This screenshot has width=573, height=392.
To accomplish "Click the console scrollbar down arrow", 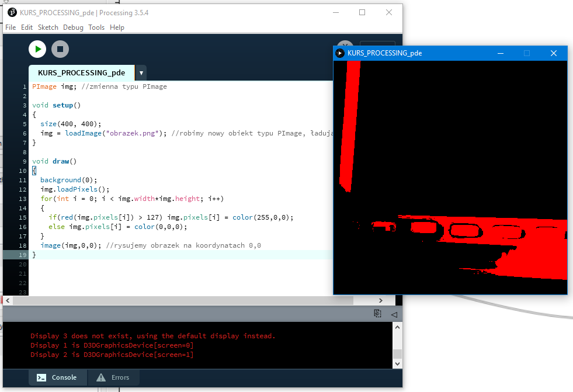I will [398, 364].
